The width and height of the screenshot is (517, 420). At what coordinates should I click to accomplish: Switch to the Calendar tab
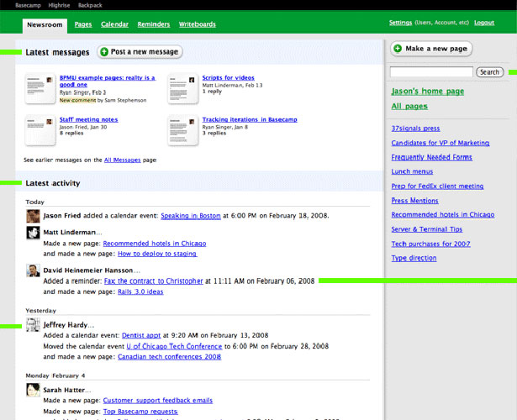click(x=114, y=24)
